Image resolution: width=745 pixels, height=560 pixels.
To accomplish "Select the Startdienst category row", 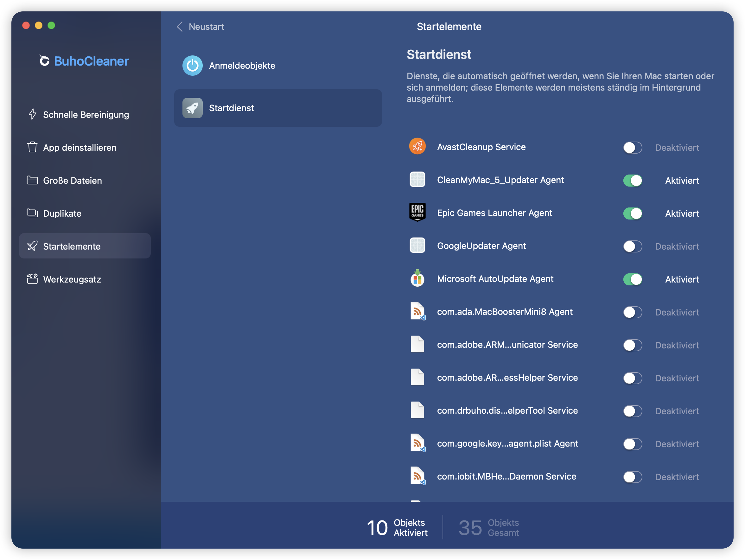I will [278, 108].
